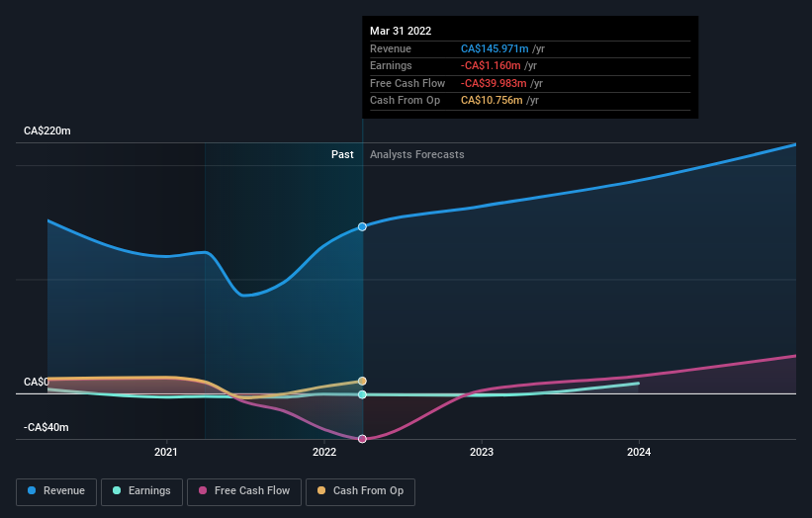Click the Revenue row label in tooltip

click(x=391, y=48)
